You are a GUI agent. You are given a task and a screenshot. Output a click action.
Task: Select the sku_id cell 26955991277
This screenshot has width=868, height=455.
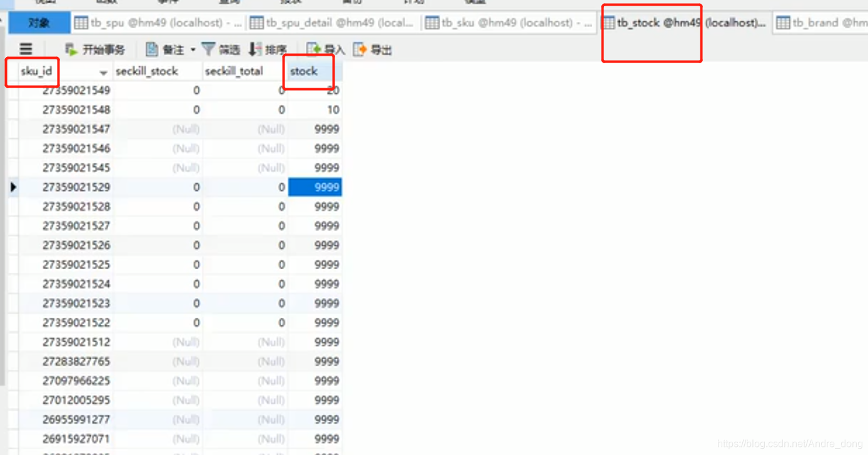(x=66, y=420)
